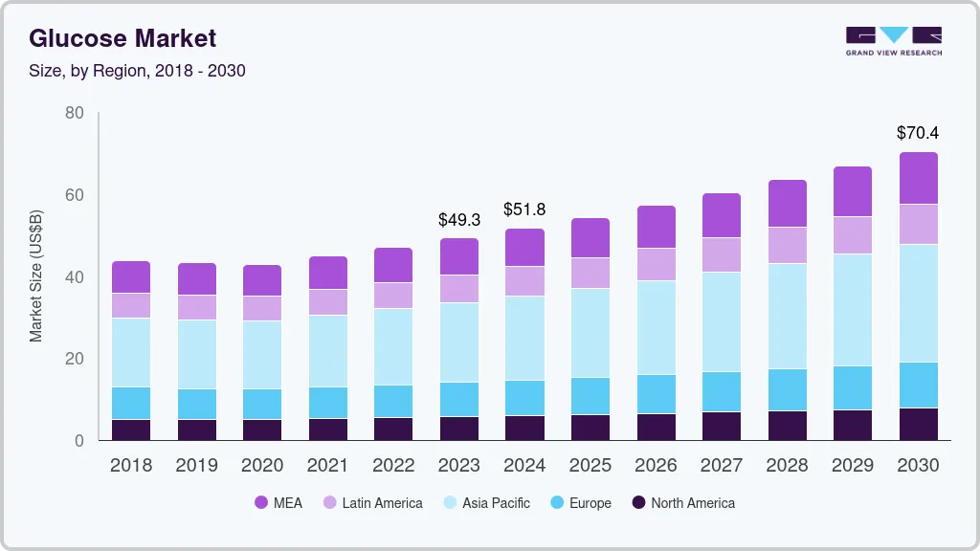Click the North America legend color dot
This screenshot has width=980, height=551.
(638, 502)
